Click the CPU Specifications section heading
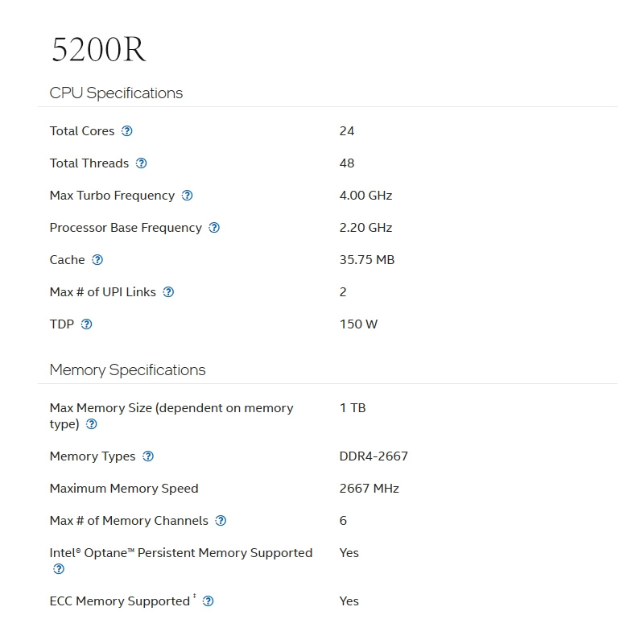The image size is (644, 644). tap(116, 93)
